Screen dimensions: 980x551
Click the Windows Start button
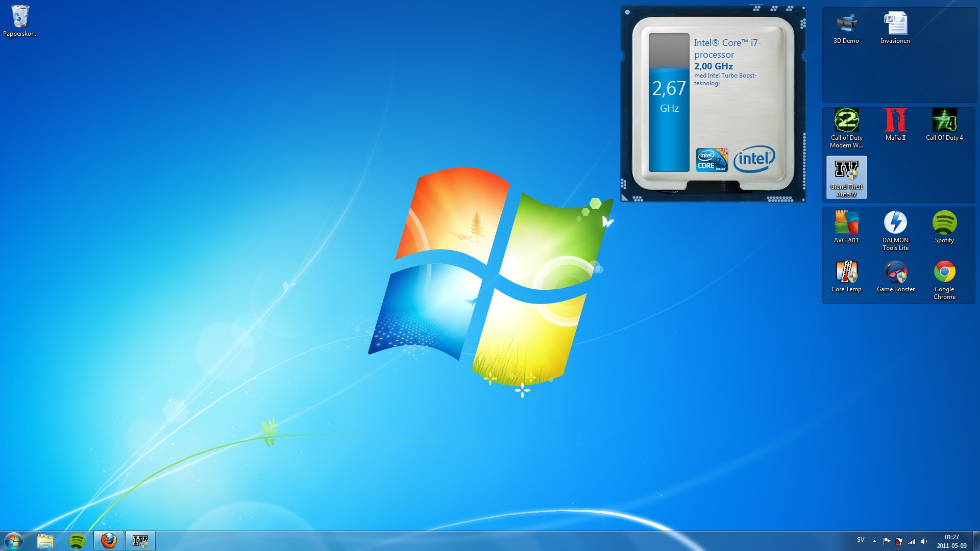coord(14,540)
